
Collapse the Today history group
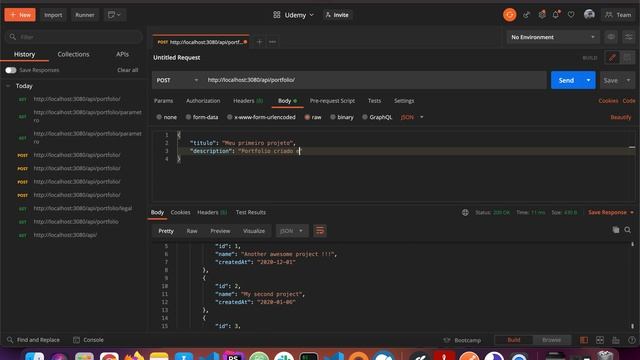point(8,86)
